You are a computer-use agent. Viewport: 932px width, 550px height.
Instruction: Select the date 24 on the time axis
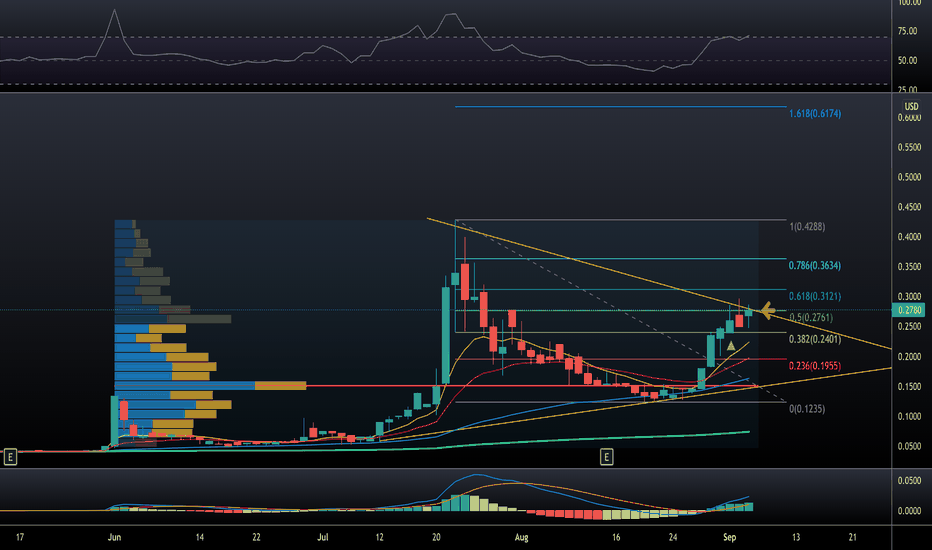(x=673, y=538)
